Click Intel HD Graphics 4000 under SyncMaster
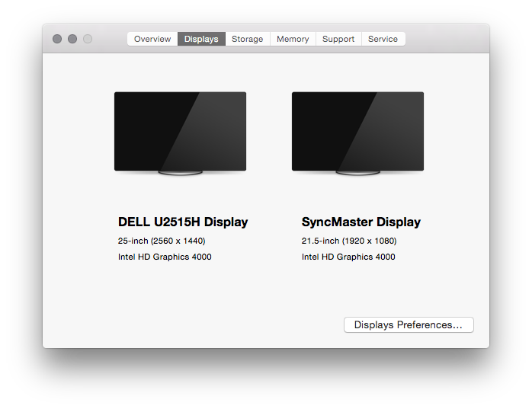 pos(348,257)
